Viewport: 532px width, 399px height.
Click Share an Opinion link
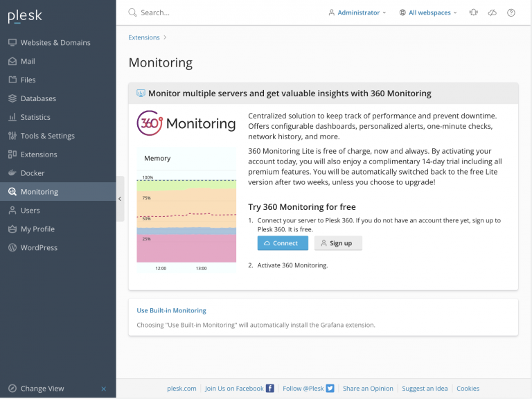tap(368, 389)
